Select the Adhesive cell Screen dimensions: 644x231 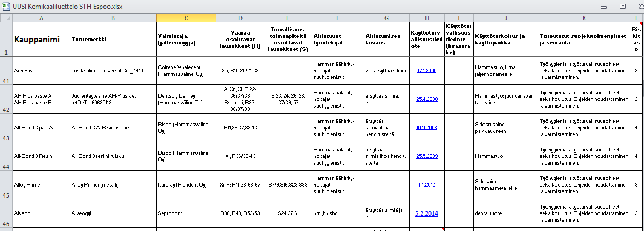tap(41, 70)
